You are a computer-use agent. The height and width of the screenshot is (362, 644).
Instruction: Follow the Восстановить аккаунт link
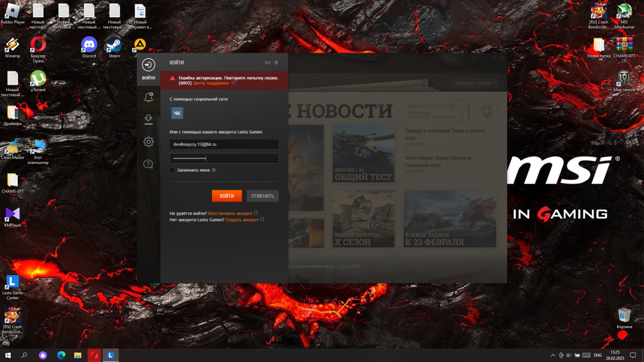[x=230, y=213]
